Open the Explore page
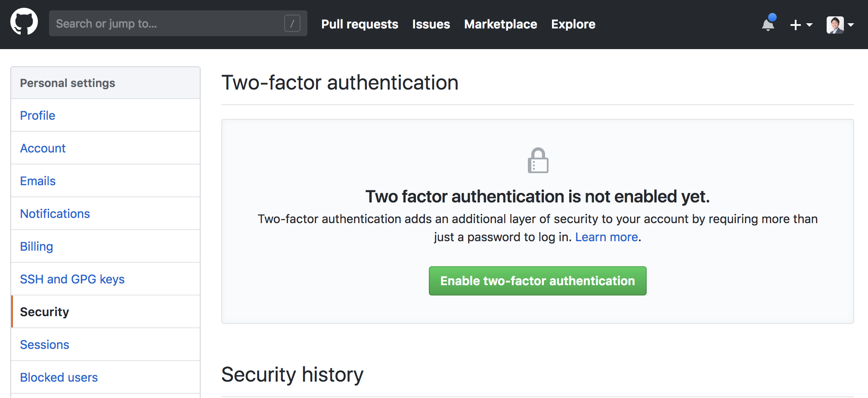 pos(573,24)
